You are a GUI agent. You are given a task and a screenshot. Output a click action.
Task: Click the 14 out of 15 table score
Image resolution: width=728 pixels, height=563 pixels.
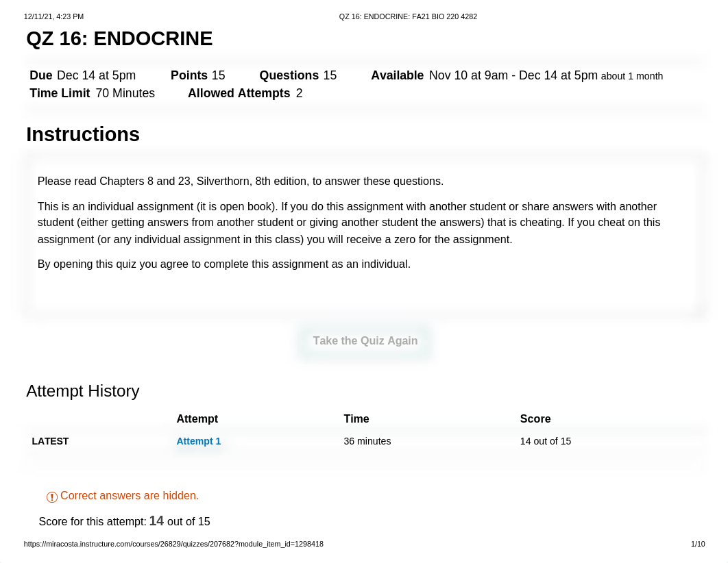[546, 441]
